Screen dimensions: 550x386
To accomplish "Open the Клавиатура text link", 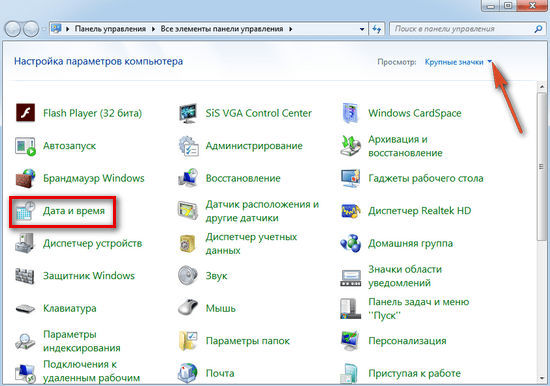I will 70,308.
